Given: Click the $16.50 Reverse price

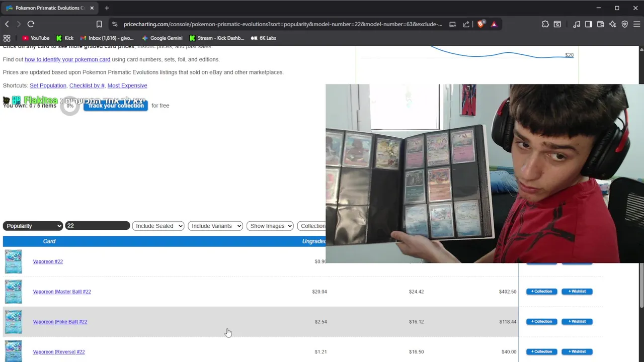Looking at the screenshot, I should pyautogui.click(x=416, y=352).
